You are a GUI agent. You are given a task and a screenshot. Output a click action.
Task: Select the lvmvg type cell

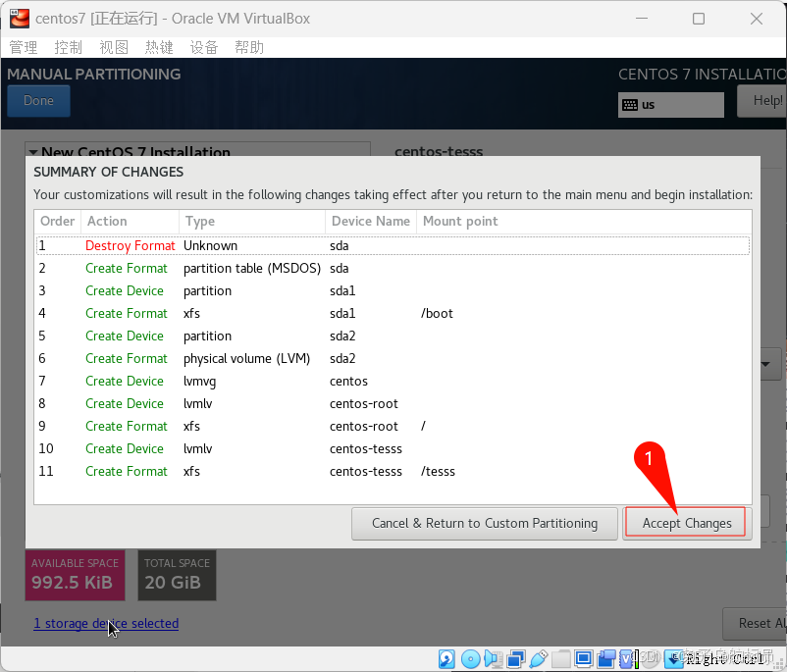(x=199, y=381)
